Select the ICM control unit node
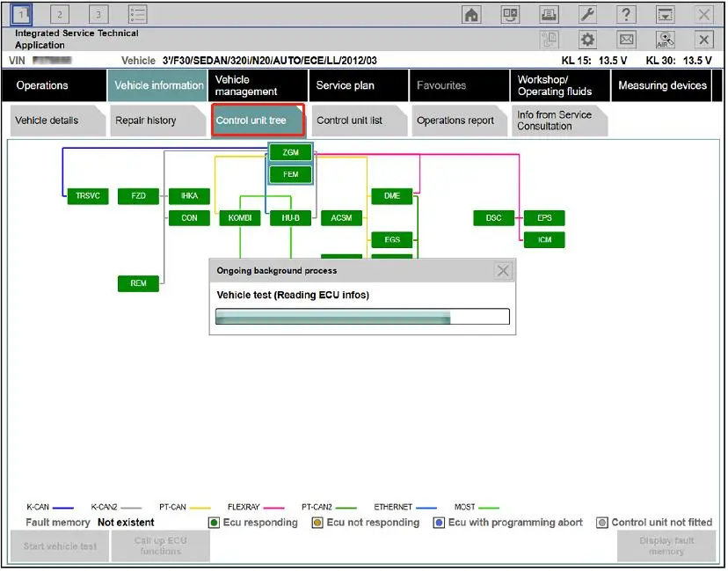The image size is (728, 571). click(x=544, y=239)
